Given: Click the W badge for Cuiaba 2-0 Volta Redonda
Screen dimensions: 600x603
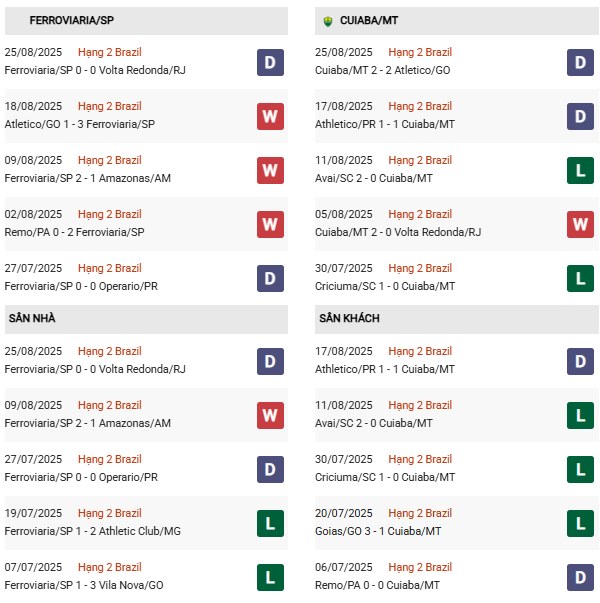Looking at the screenshot, I should 581,224.
